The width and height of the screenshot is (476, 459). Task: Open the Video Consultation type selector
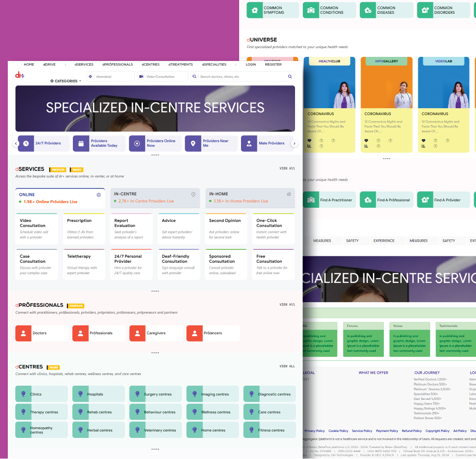click(x=162, y=77)
